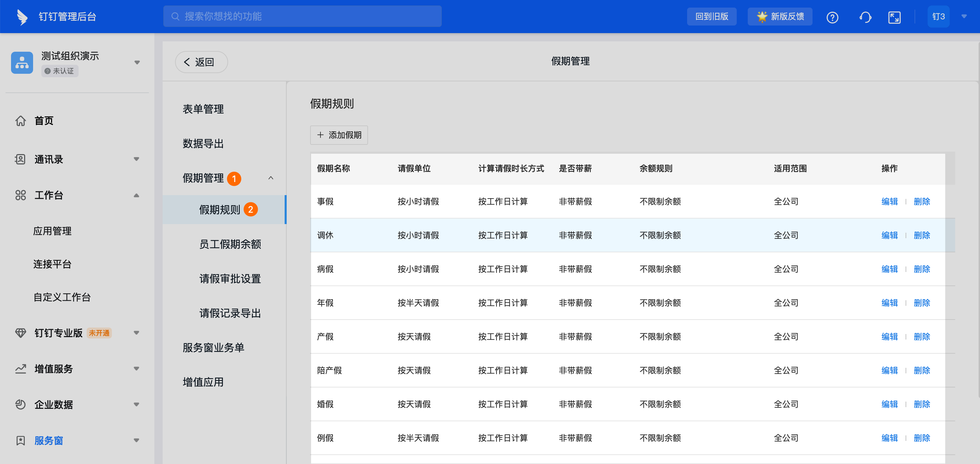Focus the 搜索你想找的功能 search field
The image size is (980, 464).
302,16
